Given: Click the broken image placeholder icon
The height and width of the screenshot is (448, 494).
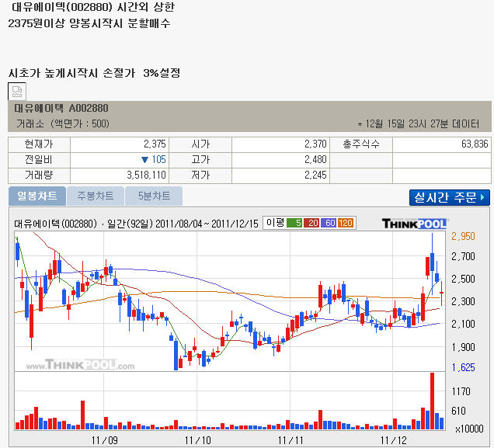Looking at the screenshot, I should click(x=16, y=92).
